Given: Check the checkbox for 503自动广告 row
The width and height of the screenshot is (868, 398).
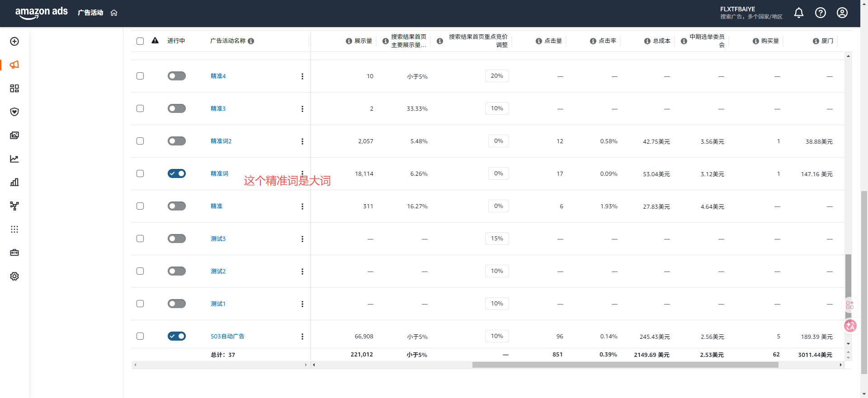Looking at the screenshot, I should pos(140,336).
